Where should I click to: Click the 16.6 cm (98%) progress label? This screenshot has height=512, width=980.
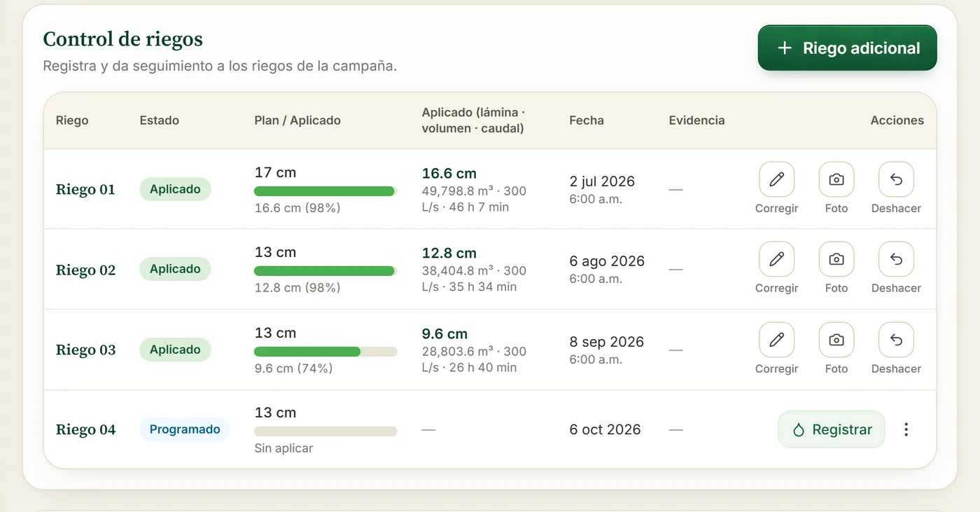(297, 208)
